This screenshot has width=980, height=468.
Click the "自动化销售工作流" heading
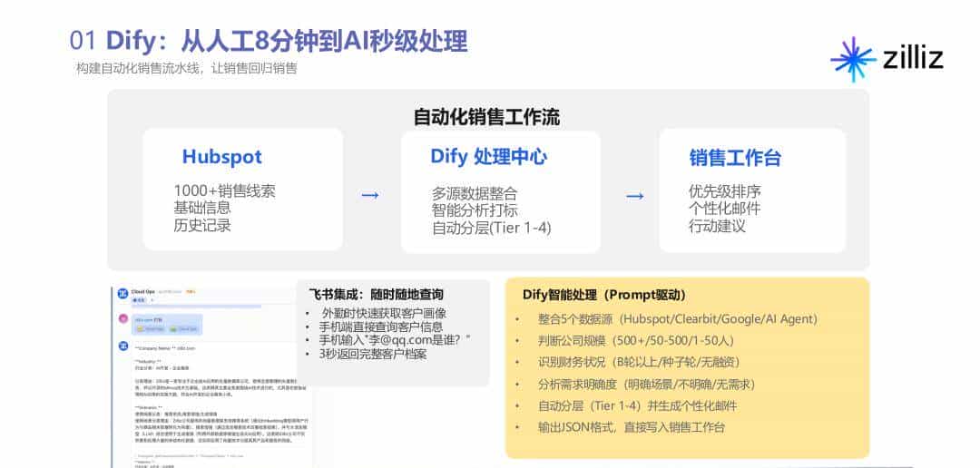pyautogui.click(x=486, y=116)
